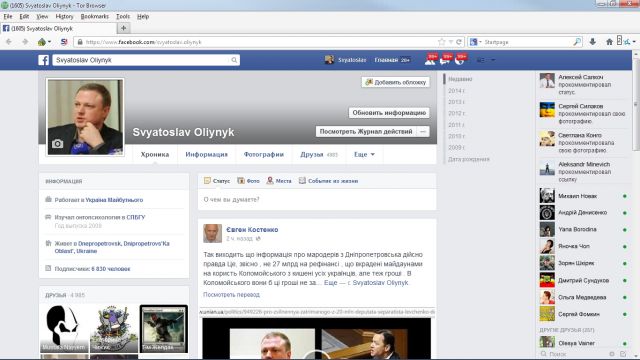
Task: Expand the Еще dropdown tab
Action: click(364, 155)
